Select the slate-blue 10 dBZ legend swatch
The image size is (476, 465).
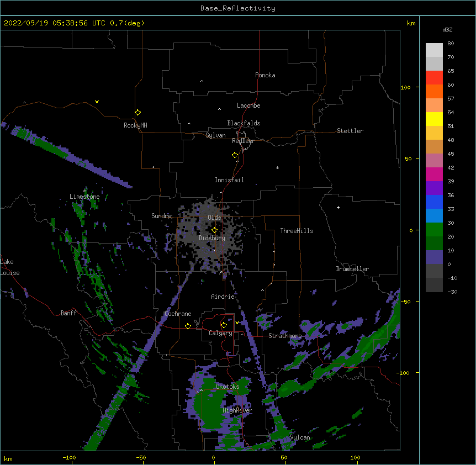pos(434,257)
